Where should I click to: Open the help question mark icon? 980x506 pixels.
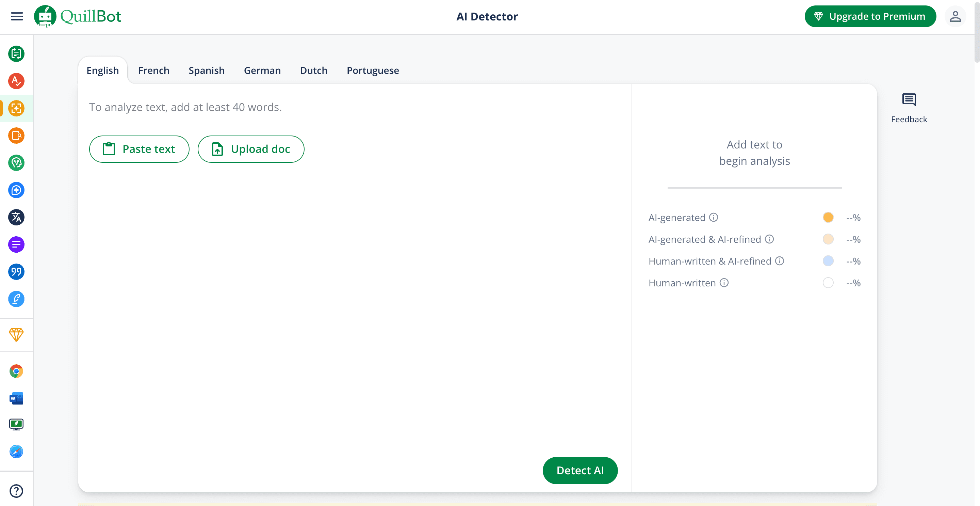click(x=16, y=491)
